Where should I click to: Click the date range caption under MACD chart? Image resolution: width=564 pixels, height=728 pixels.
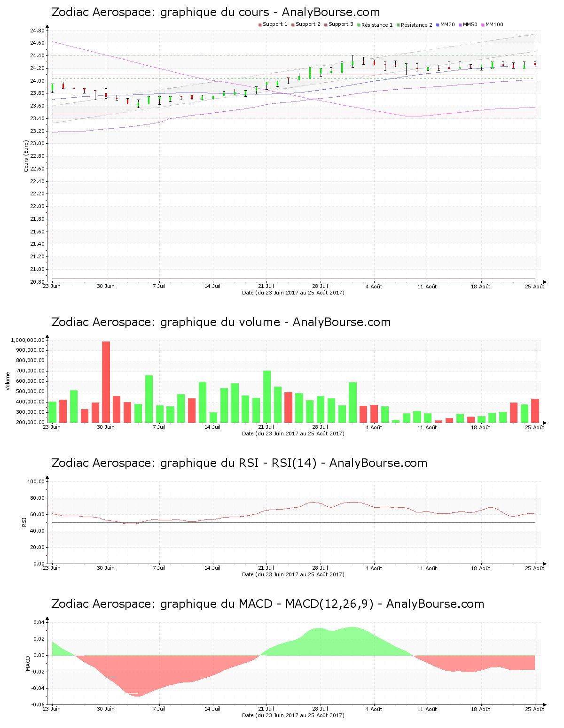coord(293,715)
